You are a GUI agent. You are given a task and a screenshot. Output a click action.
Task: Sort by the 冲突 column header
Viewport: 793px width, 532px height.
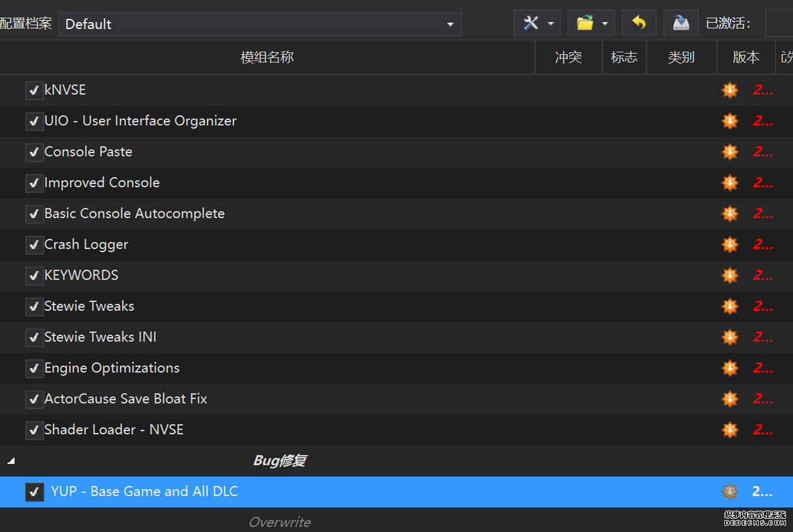pyautogui.click(x=568, y=57)
